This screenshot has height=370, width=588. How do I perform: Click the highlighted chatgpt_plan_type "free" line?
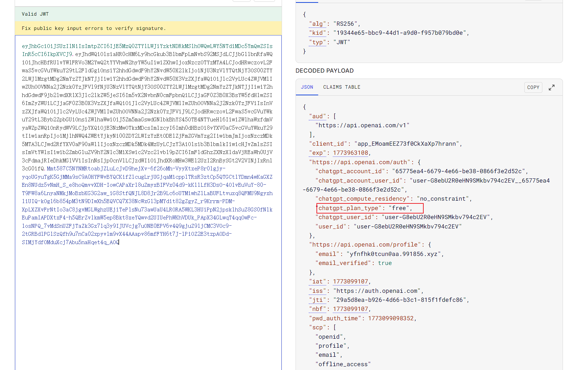click(x=370, y=208)
